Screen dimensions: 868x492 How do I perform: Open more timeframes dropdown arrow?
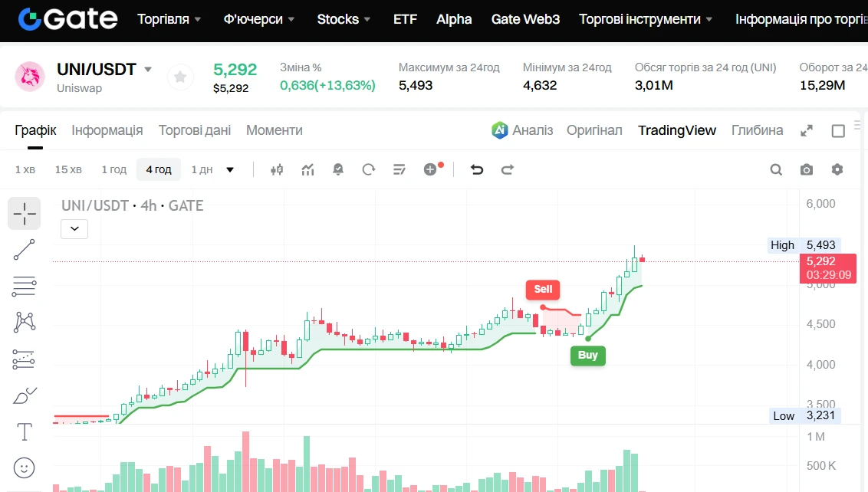230,170
